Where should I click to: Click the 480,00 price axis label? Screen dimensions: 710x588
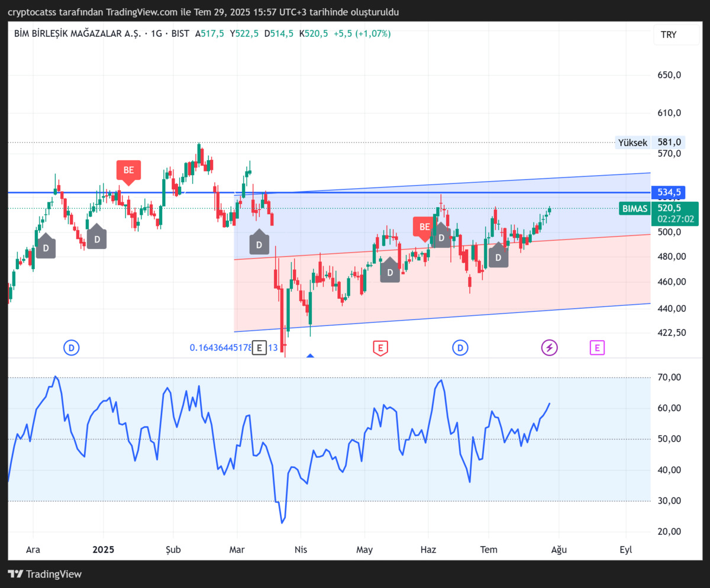click(672, 256)
